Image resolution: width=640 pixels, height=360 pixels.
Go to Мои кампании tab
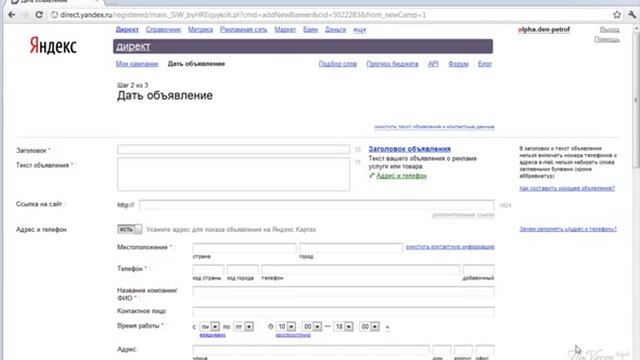(x=137, y=64)
